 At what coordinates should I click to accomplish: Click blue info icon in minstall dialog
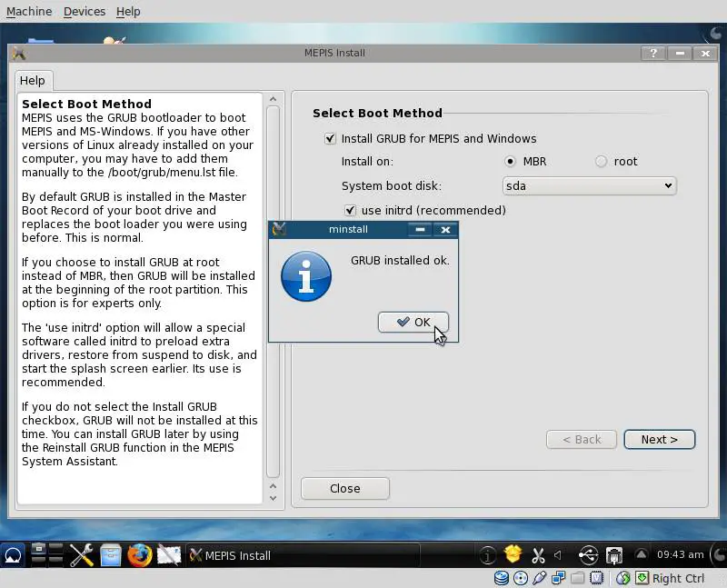point(306,276)
